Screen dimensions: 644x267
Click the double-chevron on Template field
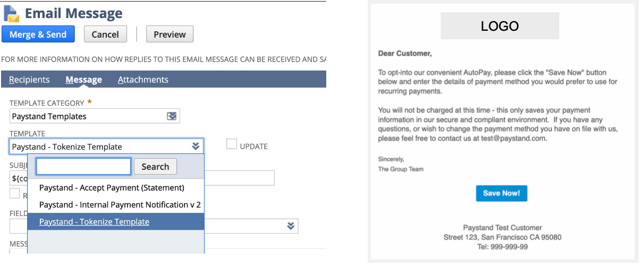pyautogui.click(x=196, y=147)
